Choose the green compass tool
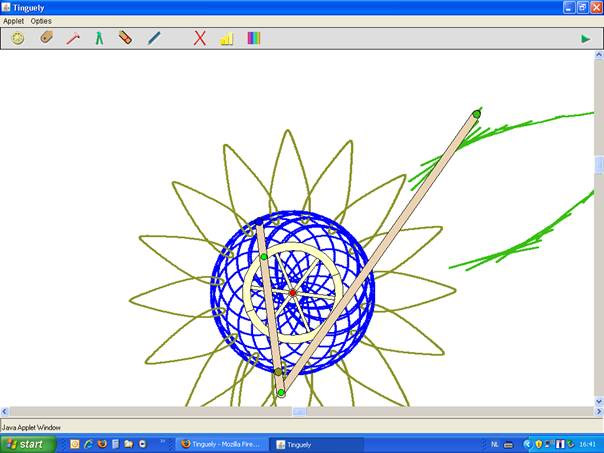Viewport: 604px width, 453px height. [x=99, y=38]
